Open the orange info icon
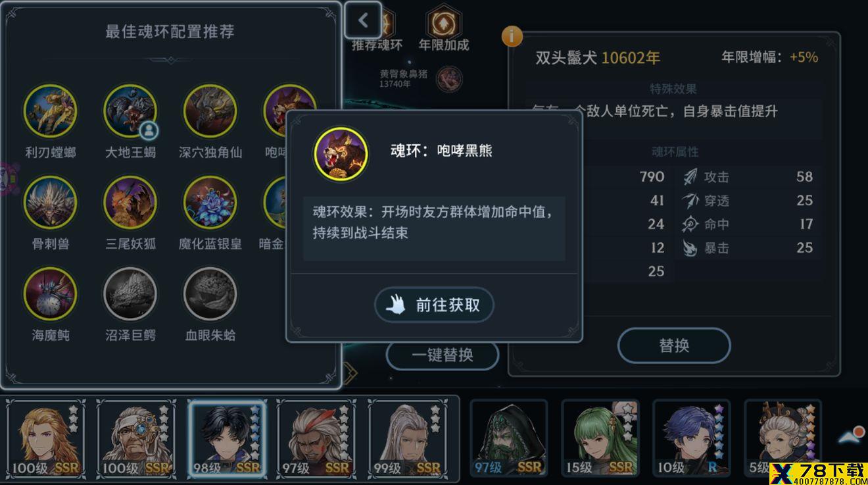 [x=512, y=36]
